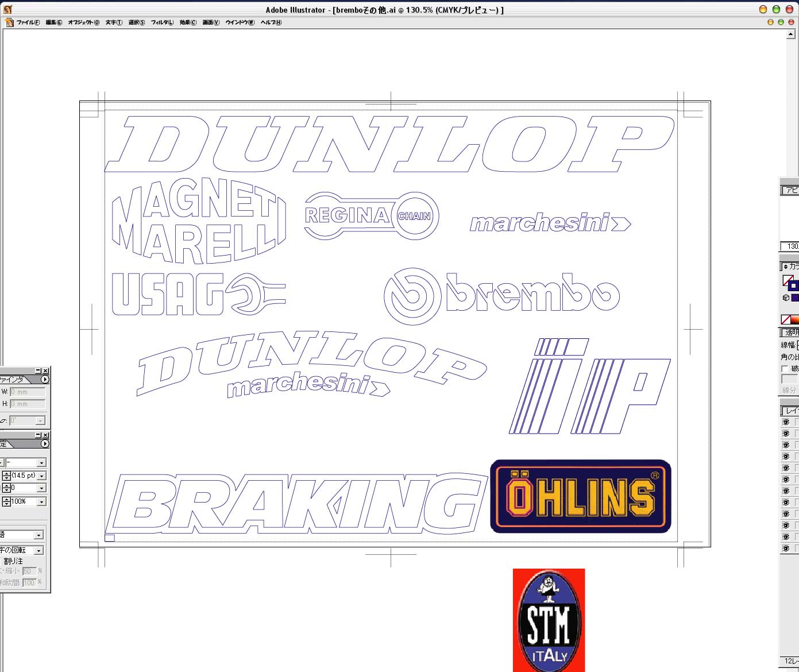Enable the dashed line checkbox in Stroke panel
This screenshot has width=799, height=672.
point(785,369)
